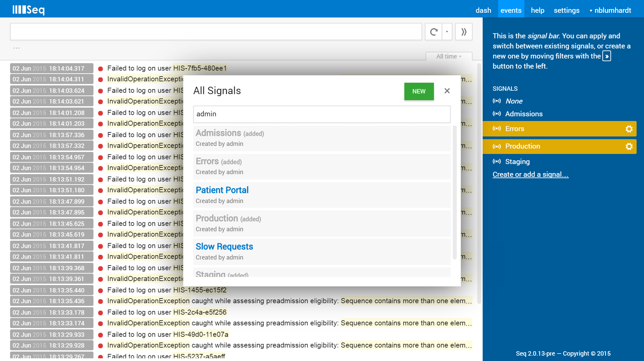Click the Seq logo

click(x=29, y=10)
